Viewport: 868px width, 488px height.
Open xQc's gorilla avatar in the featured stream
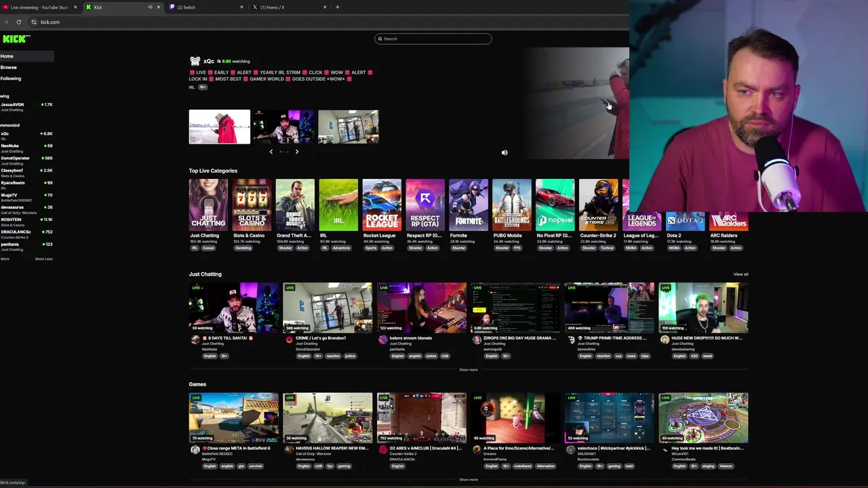pyautogui.click(x=195, y=61)
